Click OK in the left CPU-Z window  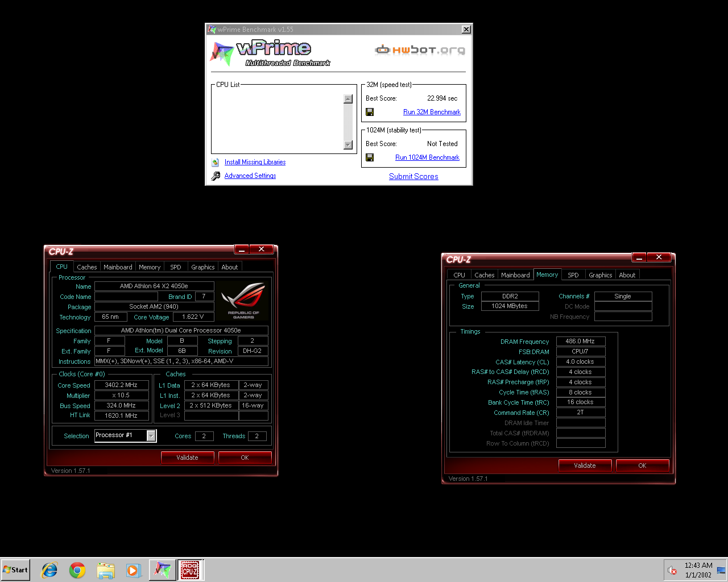point(245,458)
